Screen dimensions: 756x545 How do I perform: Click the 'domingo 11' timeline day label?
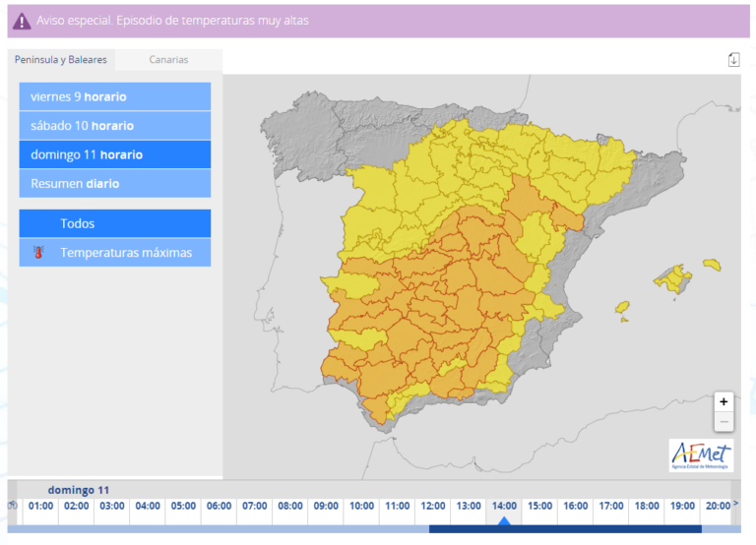(78, 490)
